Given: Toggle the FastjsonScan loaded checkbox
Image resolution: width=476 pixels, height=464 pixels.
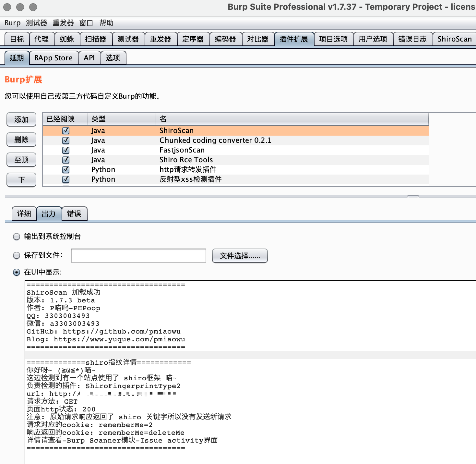Looking at the screenshot, I should [x=66, y=150].
